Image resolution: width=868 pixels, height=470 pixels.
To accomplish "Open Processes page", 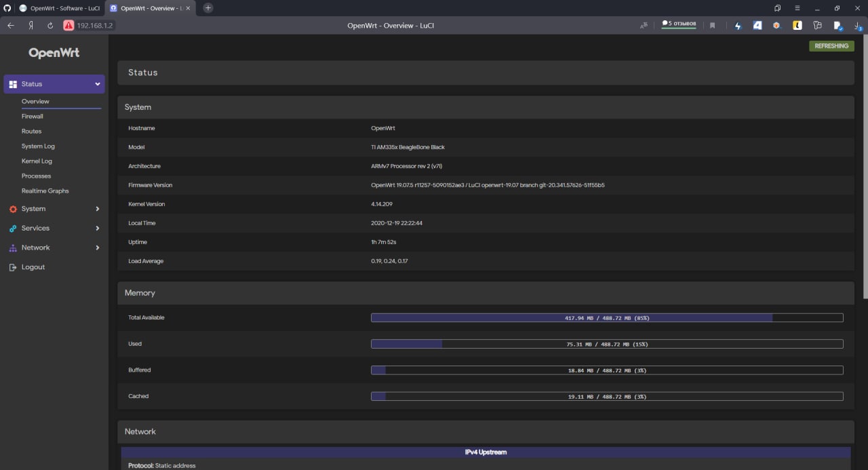I will (x=36, y=176).
